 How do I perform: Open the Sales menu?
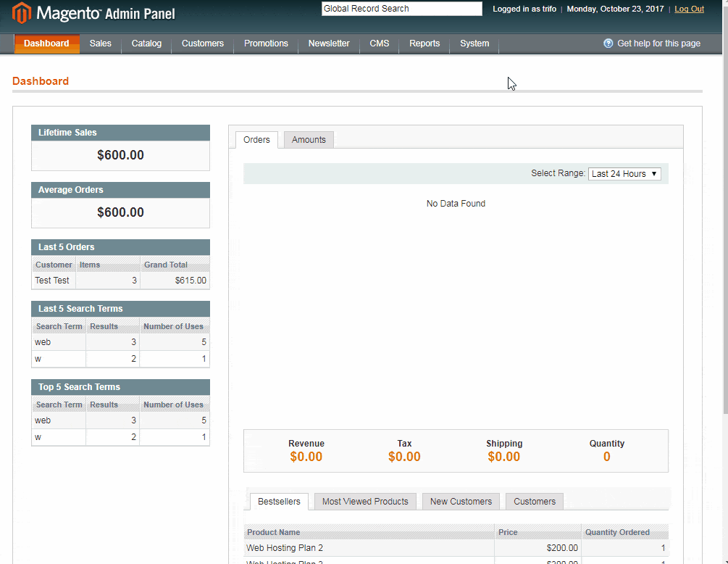coord(100,43)
